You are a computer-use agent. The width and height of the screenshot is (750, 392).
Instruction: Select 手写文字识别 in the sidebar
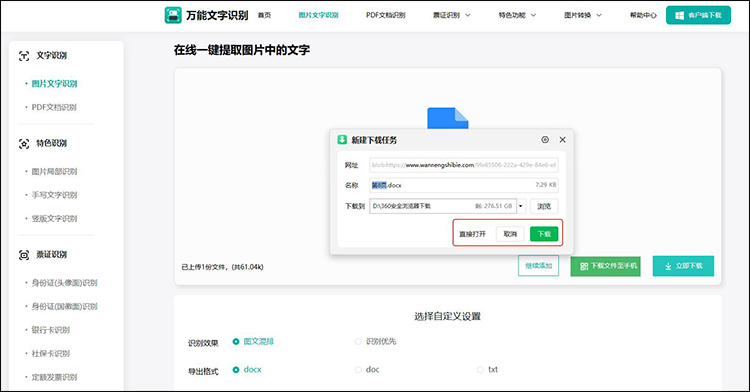(54, 195)
